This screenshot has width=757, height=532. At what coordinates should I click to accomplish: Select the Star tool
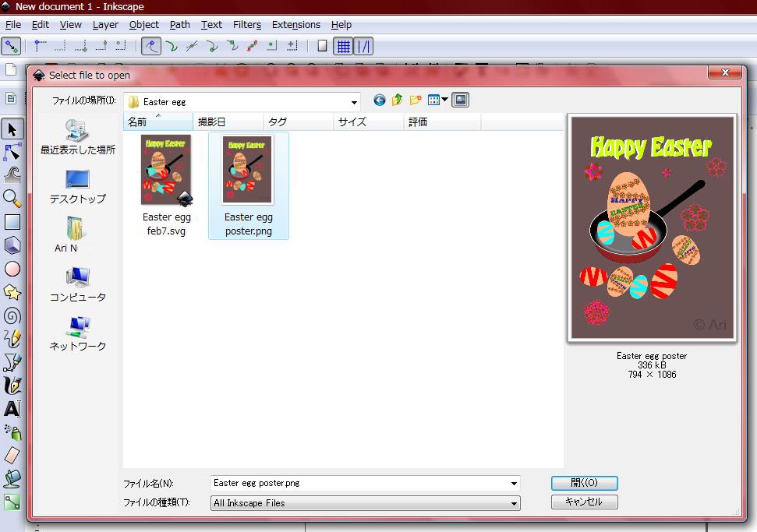12,292
